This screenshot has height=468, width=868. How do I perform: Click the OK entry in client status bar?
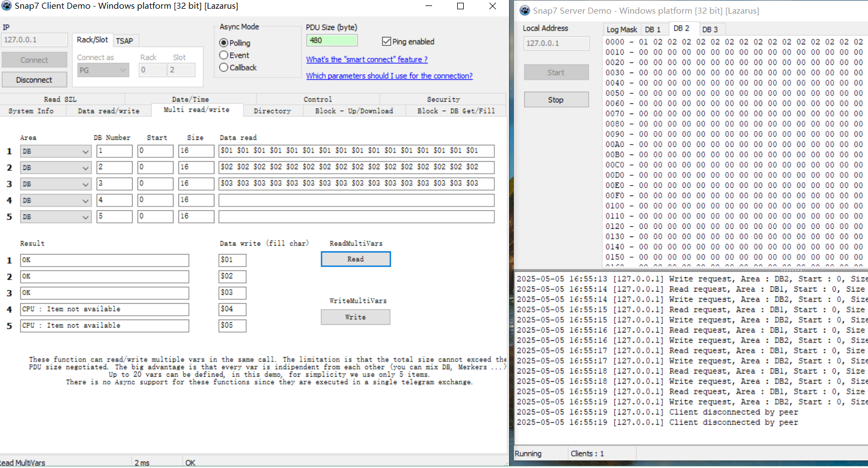pos(190,463)
